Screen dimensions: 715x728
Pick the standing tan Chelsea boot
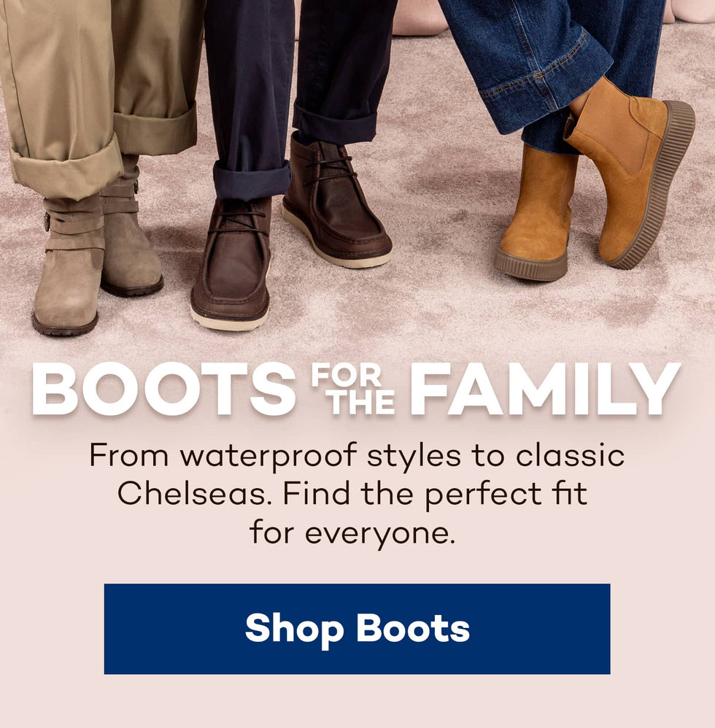536,214
